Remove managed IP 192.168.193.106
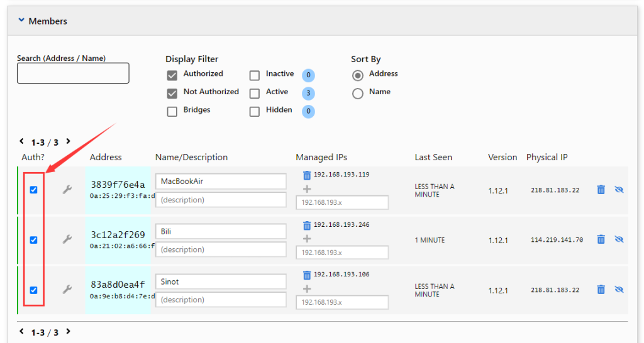Screen dimensions: 644x343 (307, 275)
